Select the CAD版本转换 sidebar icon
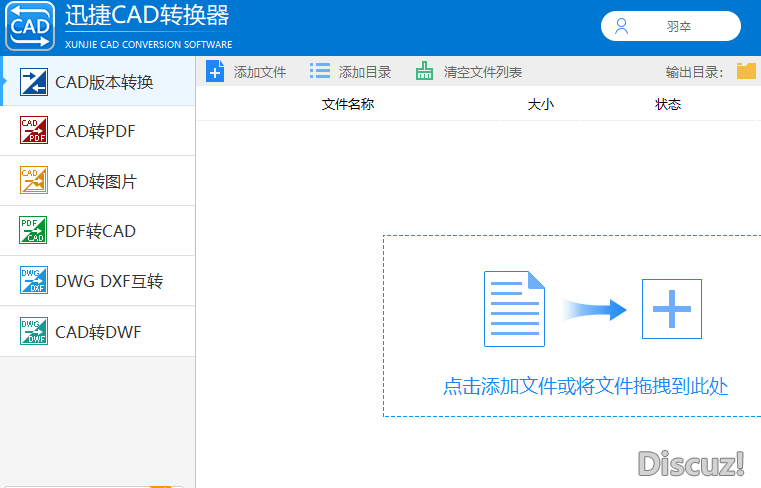The height and width of the screenshot is (488, 761). click(34, 81)
